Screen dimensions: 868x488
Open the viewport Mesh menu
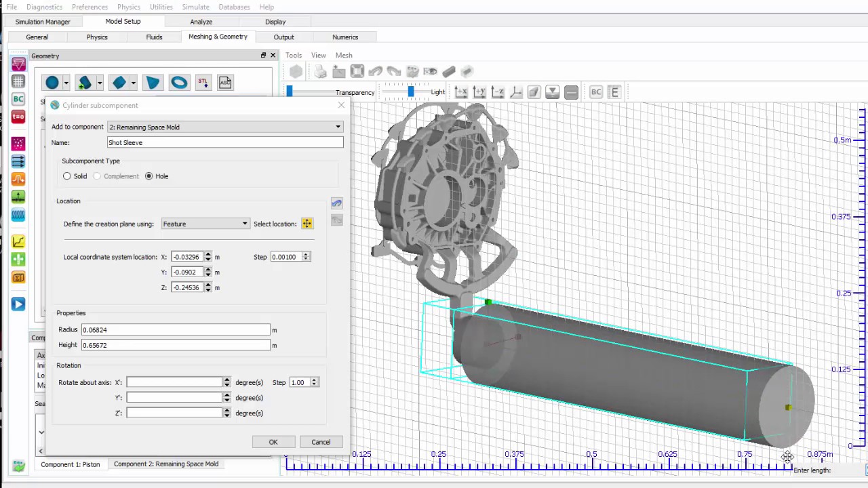(x=344, y=56)
